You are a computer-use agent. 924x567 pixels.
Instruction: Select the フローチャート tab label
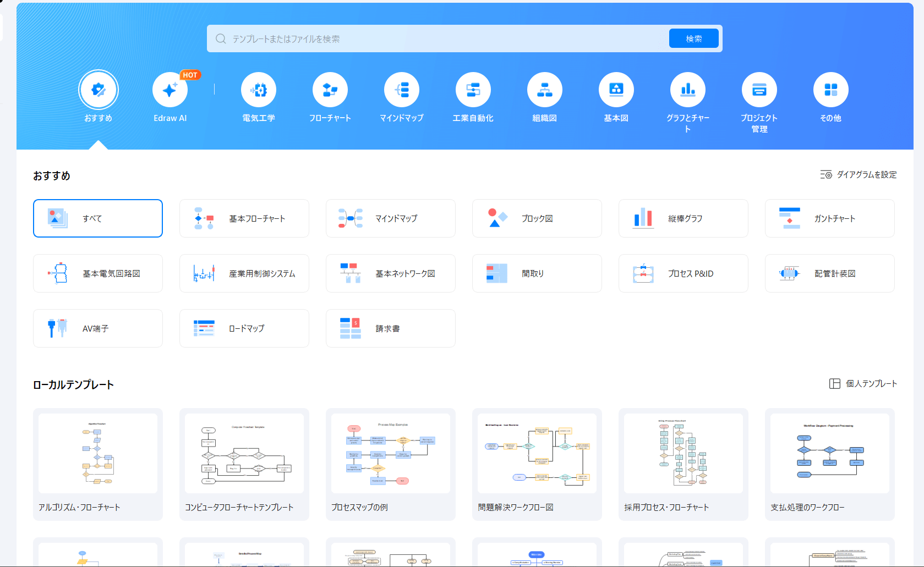pos(330,118)
